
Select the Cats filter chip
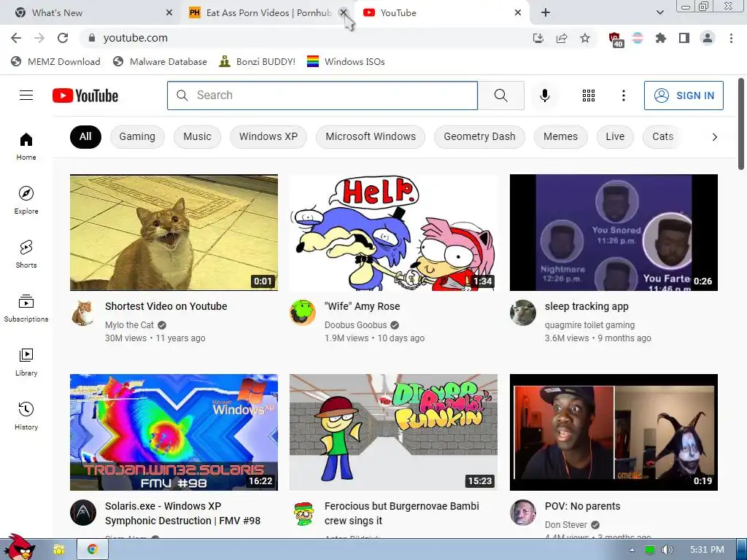pos(662,136)
